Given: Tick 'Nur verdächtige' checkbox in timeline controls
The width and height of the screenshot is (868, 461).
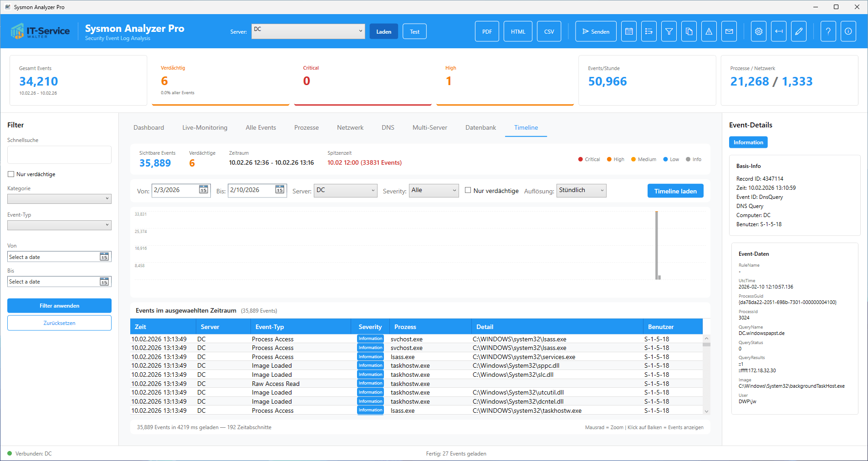Looking at the screenshot, I should click(468, 190).
